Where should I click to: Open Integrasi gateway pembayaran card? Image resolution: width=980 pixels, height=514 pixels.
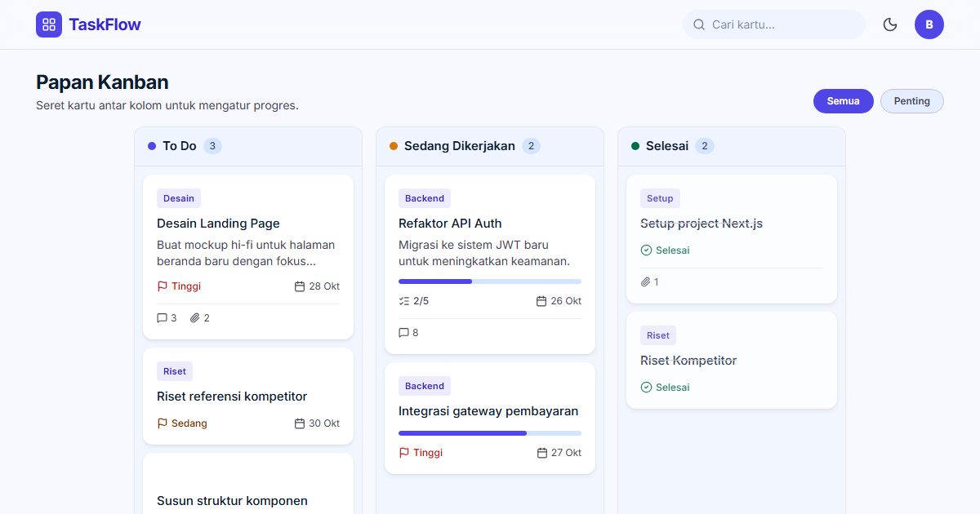coord(490,418)
